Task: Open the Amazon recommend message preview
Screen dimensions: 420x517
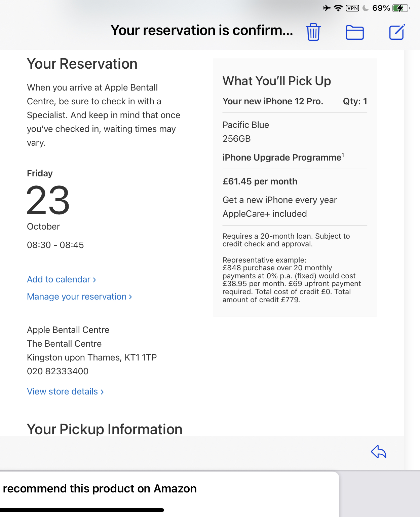Action: (100, 488)
